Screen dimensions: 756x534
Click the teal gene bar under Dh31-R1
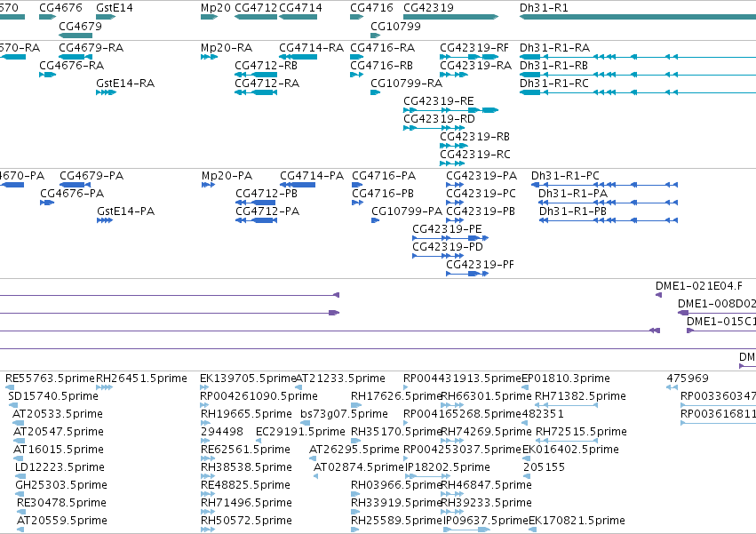point(637,17)
